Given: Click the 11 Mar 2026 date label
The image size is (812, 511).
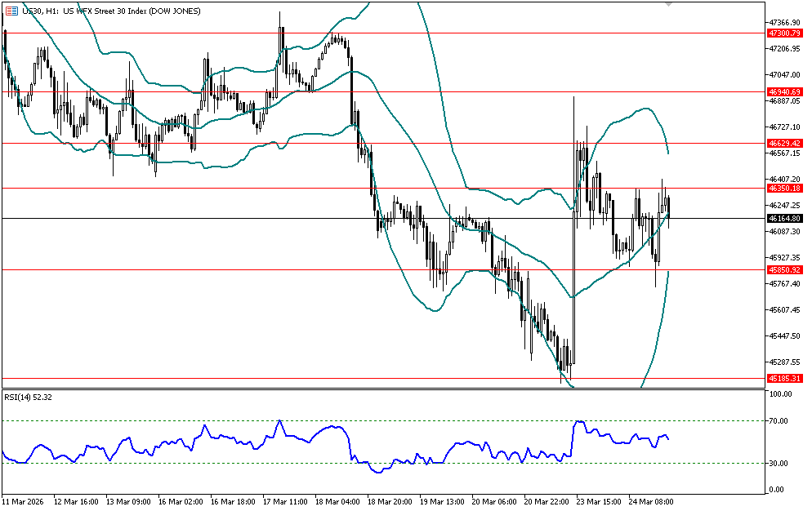Looking at the screenshot, I should point(24,501).
